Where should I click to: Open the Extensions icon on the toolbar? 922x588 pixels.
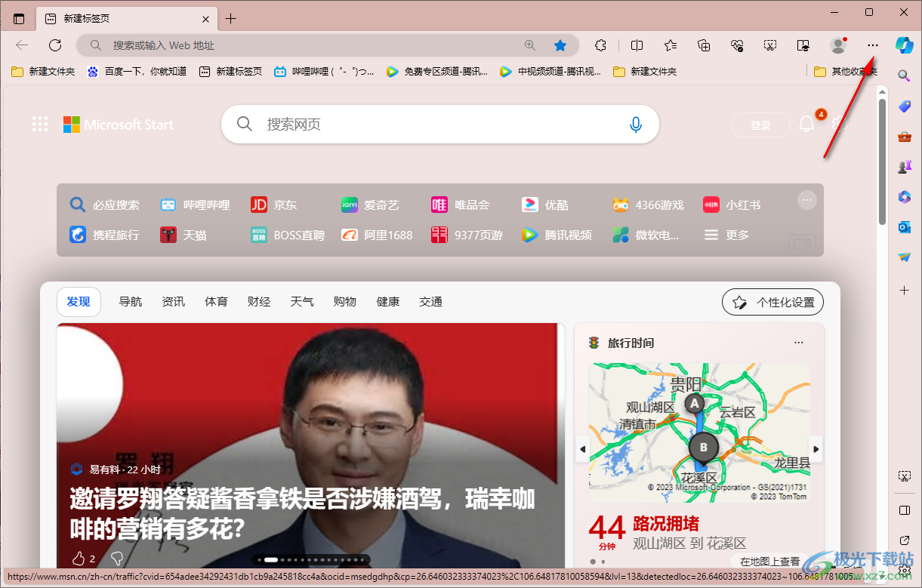pyautogui.click(x=600, y=45)
